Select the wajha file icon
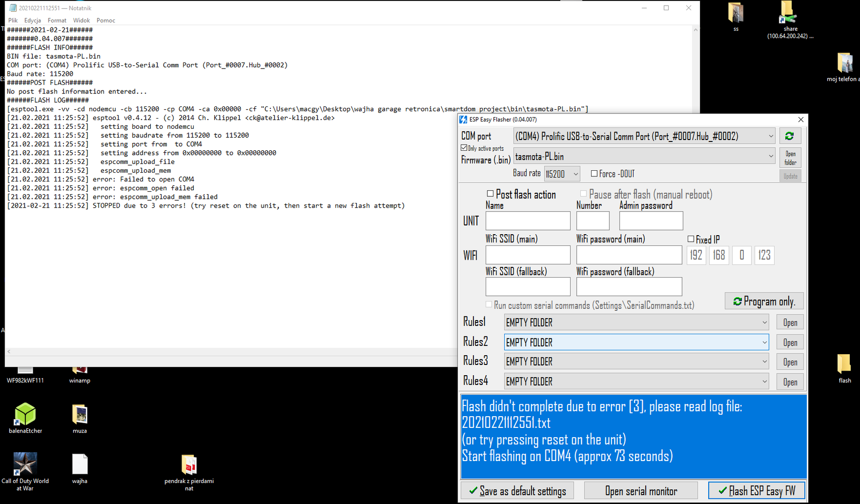 click(x=80, y=469)
